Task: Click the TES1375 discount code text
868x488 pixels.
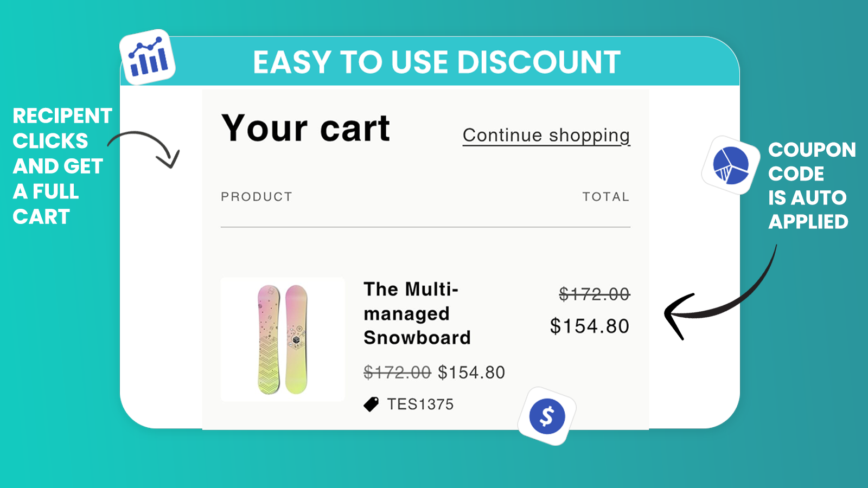Action: coord(420,404)
